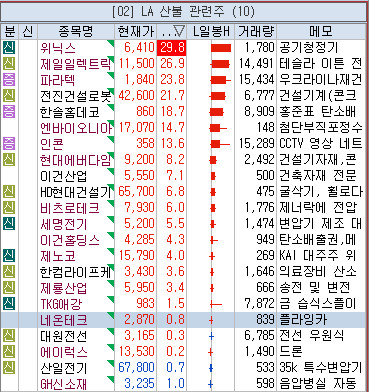
Task: Click the 7,872 volume for TKG애강
Action: (x=259, y=304)
